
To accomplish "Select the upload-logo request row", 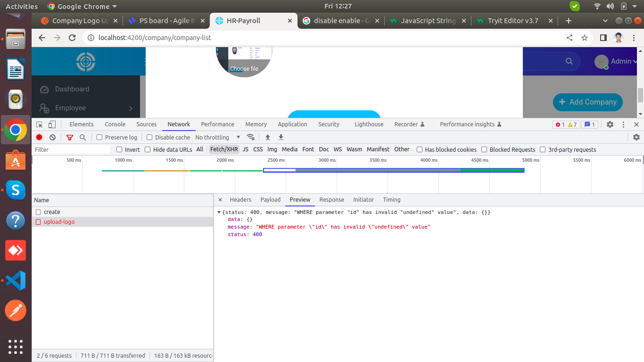I will tap(59, 222).
